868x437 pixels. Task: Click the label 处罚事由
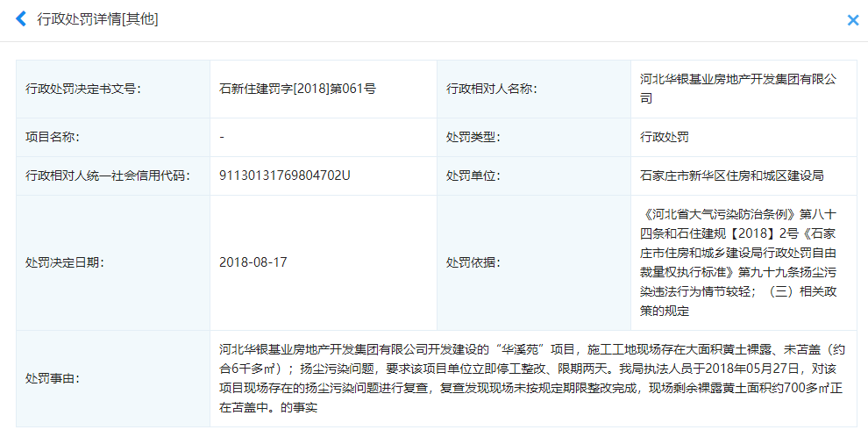[x=52, y=379]
